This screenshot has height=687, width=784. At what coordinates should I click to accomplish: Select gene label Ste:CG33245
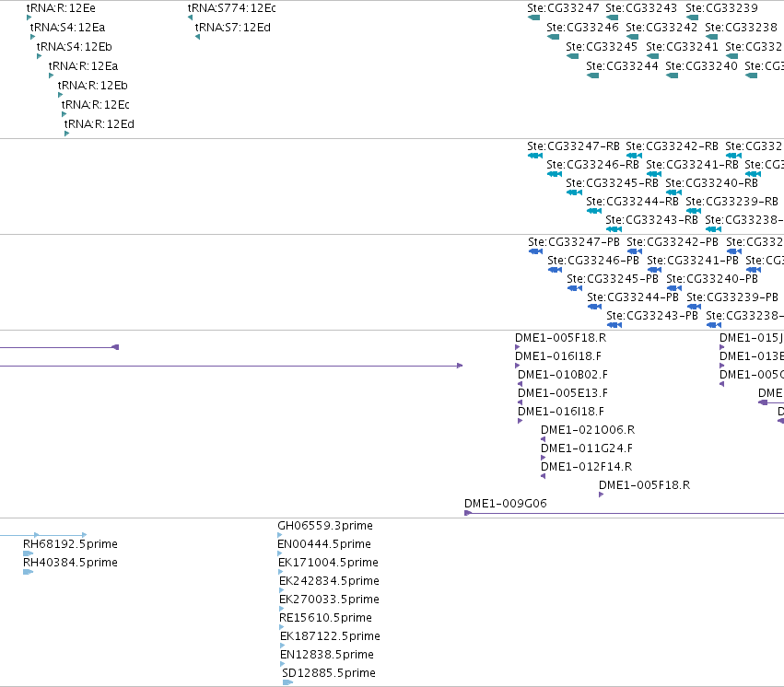602,47
